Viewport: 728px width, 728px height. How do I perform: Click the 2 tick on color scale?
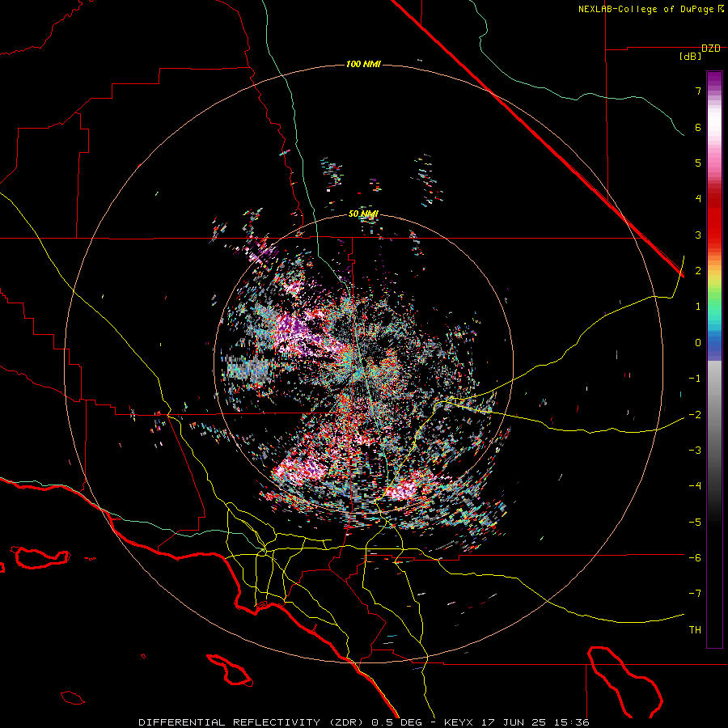click(698, 271)
